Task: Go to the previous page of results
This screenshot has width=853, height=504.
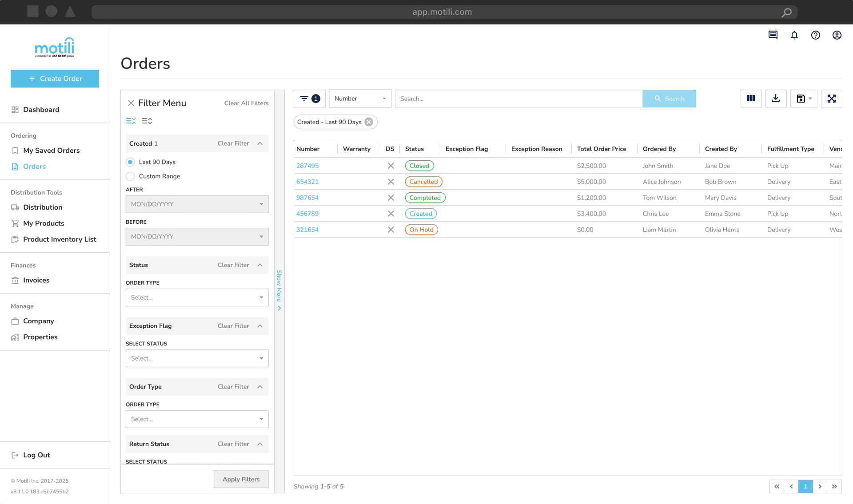Action: click(791, 486)
